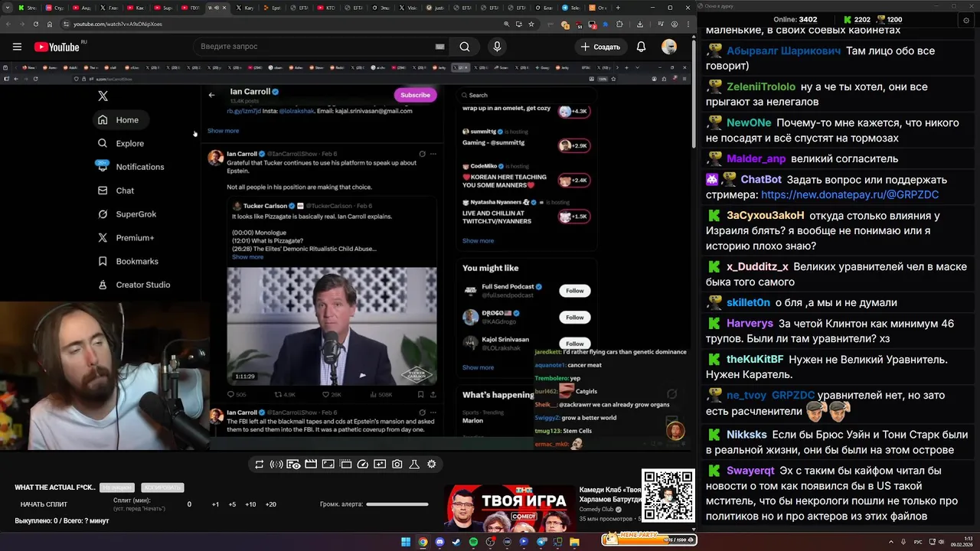The image size is (980, 551).
Task: Open the gear settings icon in player toolbar
Action: pos(432,465)
